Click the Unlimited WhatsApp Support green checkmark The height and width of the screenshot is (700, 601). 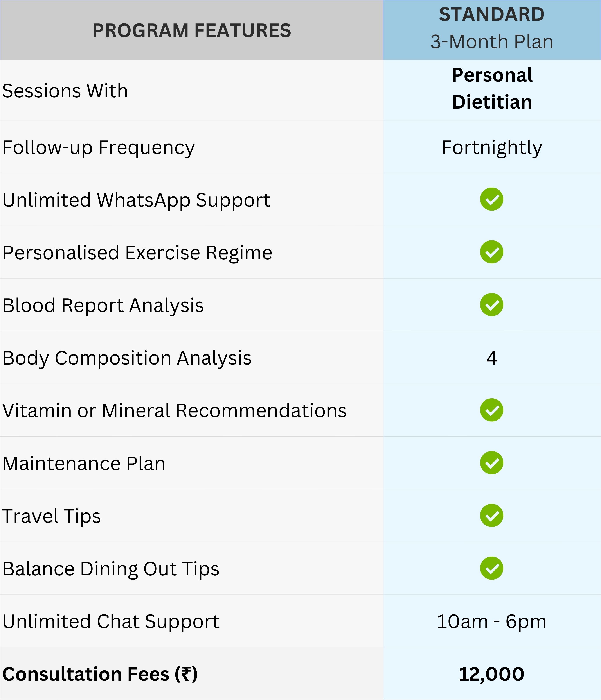pyautogui.click(x=491, y=199)
